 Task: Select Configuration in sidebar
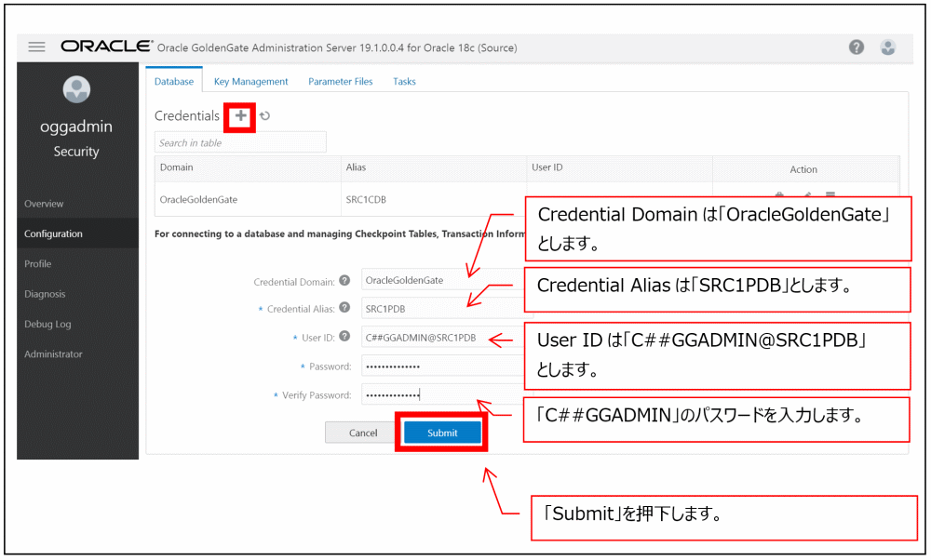(x=78, y=233)
